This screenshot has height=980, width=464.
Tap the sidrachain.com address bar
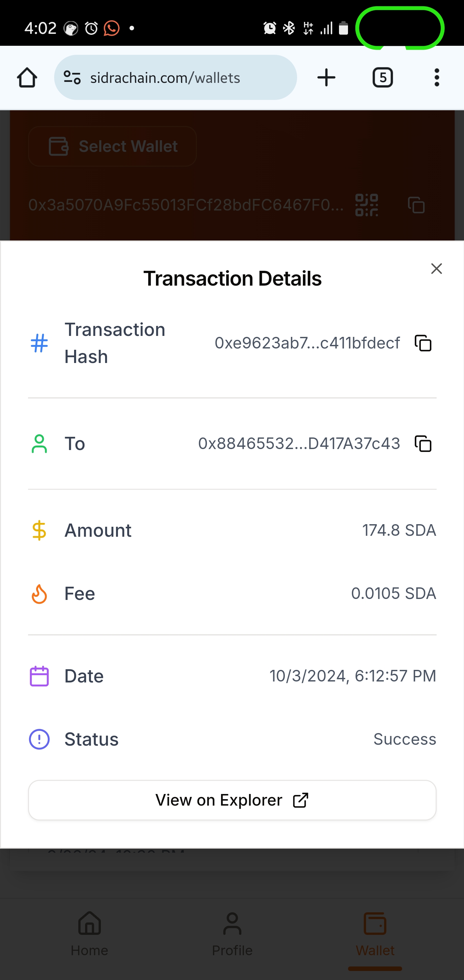pyautogui.click(x=175, y=78)
